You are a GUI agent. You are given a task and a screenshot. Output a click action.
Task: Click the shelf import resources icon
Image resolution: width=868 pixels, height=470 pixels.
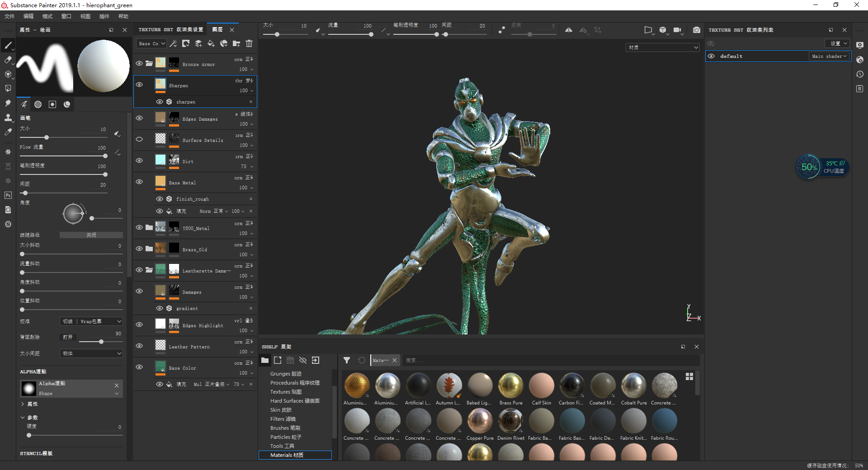pos(316,360)
